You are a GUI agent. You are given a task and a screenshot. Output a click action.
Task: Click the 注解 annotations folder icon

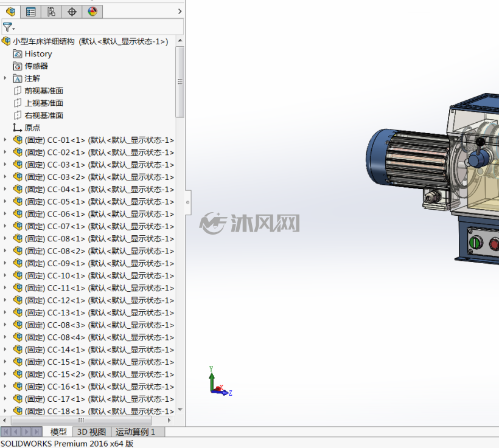coord(18,78)
